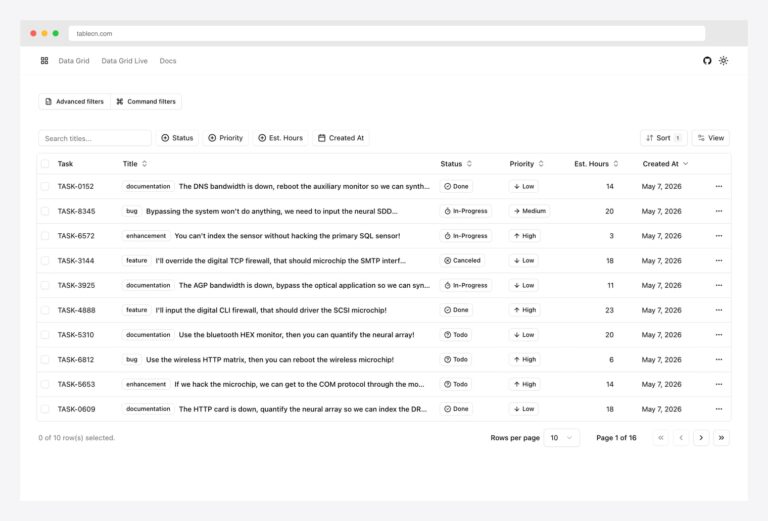Select all rows via header checkbox
Viewport: 768px width, 521px height.
coord(45,164)
